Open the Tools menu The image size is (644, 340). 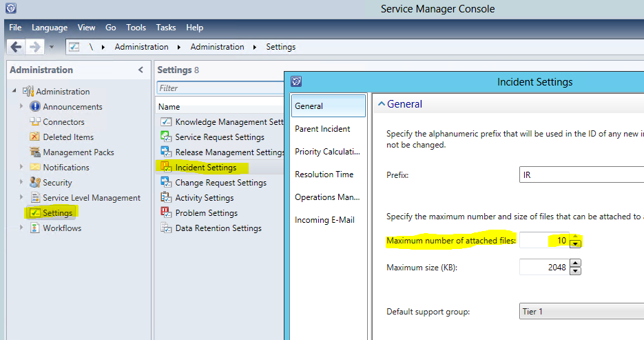[x=136, y=28]
